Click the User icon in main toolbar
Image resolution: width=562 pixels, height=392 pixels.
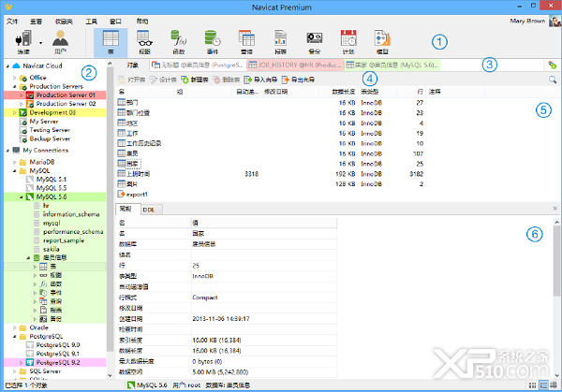click(x=60, y=42)
